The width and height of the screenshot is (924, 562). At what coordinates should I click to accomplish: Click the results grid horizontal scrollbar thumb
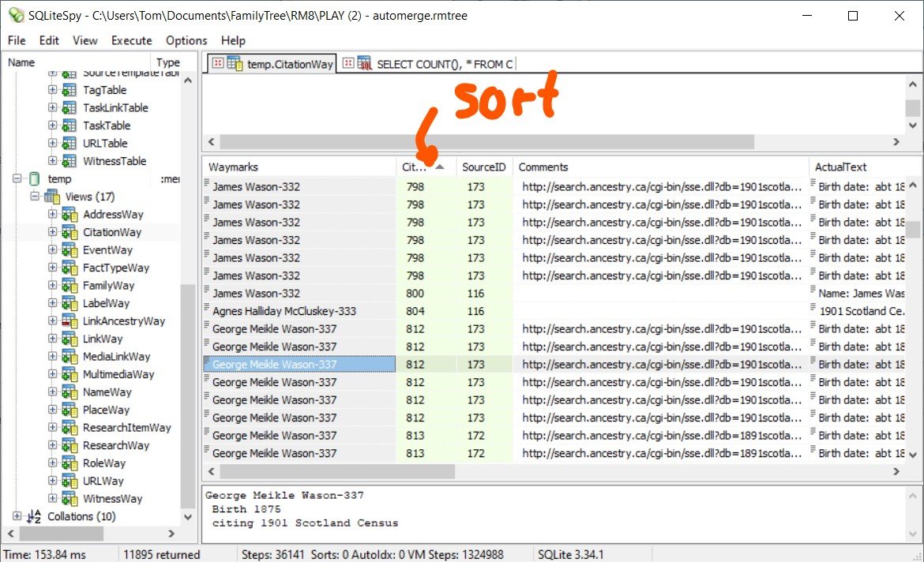click(x=338, y=471)
